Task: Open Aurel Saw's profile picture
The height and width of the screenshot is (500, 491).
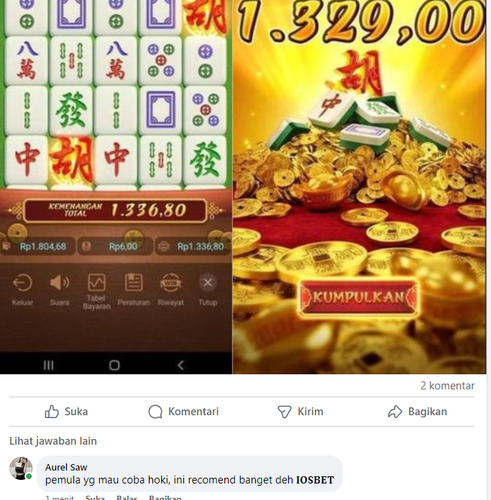Action: click(21, 468)
